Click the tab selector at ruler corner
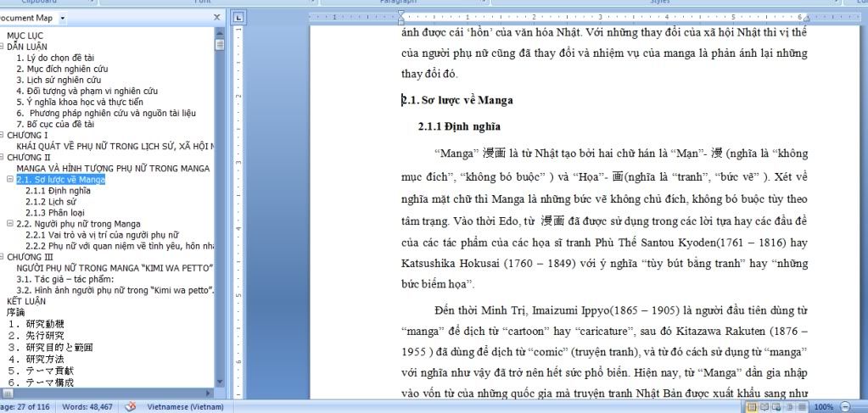 click(x=238, y=17)
